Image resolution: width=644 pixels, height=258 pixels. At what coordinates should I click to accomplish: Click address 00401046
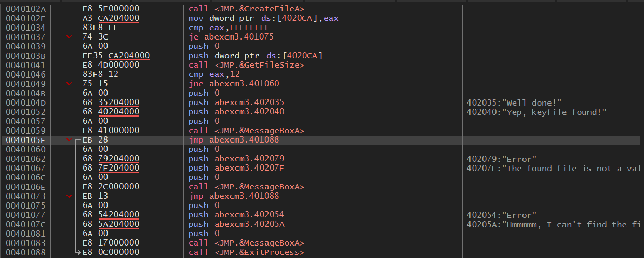[x=25, y=74]
